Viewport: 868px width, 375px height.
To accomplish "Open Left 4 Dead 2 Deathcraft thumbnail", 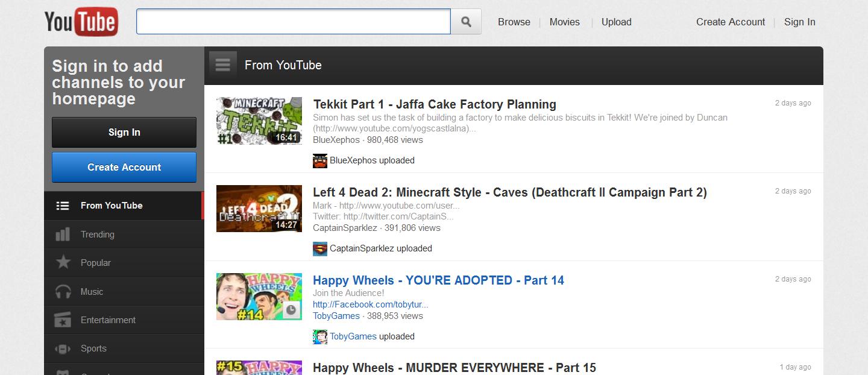I will point(259,209).
